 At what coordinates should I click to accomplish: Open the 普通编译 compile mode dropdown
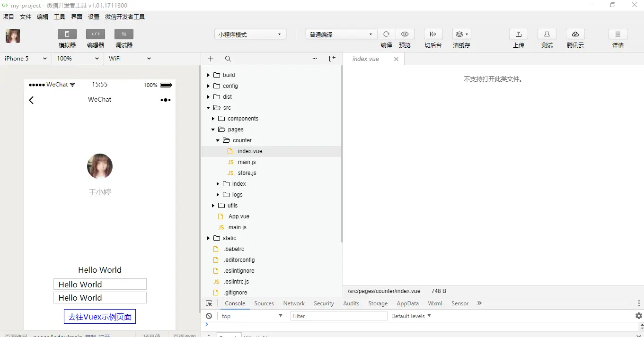click(341, 35)
